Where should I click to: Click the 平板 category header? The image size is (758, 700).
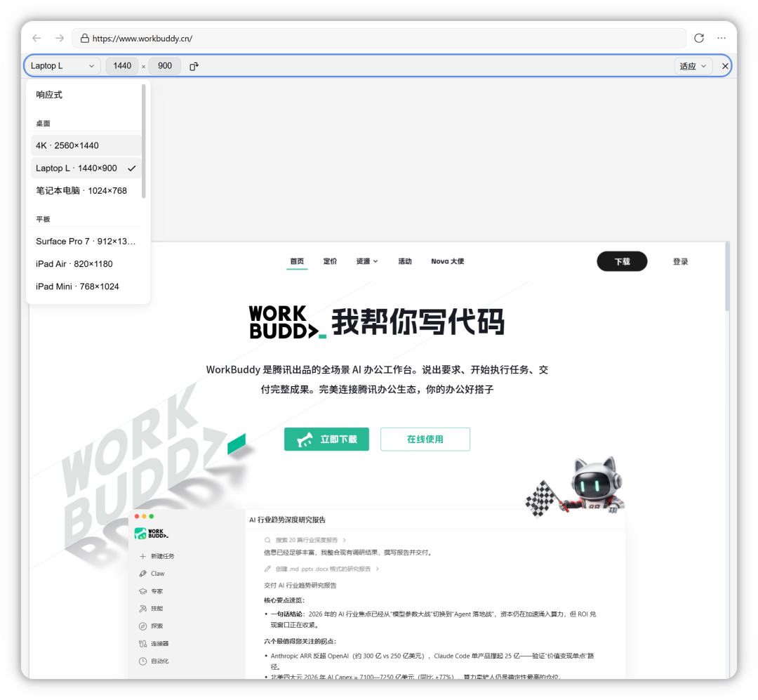(43, 219)
